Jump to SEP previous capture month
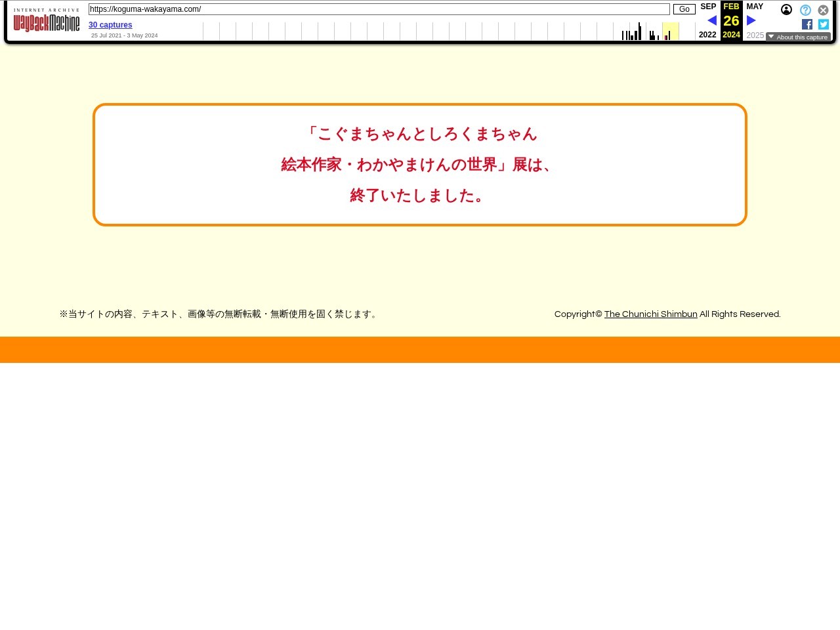The width and height of the screenshot is (840, 630). pos(708,7)
